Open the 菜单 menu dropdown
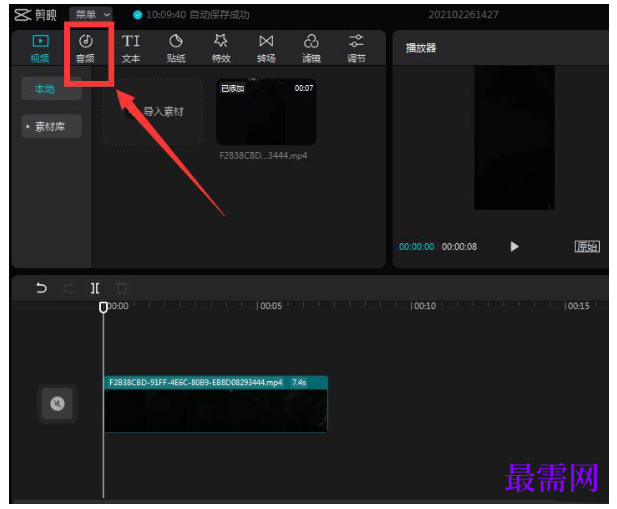The height and width of the screenshot is (509, 617). coord(91,15)
